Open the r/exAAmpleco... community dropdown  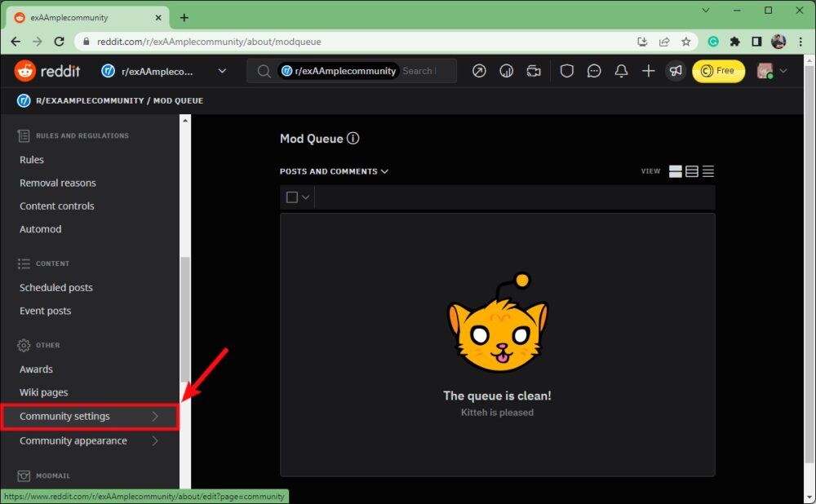pyautogui.click(x=163, y=71)
